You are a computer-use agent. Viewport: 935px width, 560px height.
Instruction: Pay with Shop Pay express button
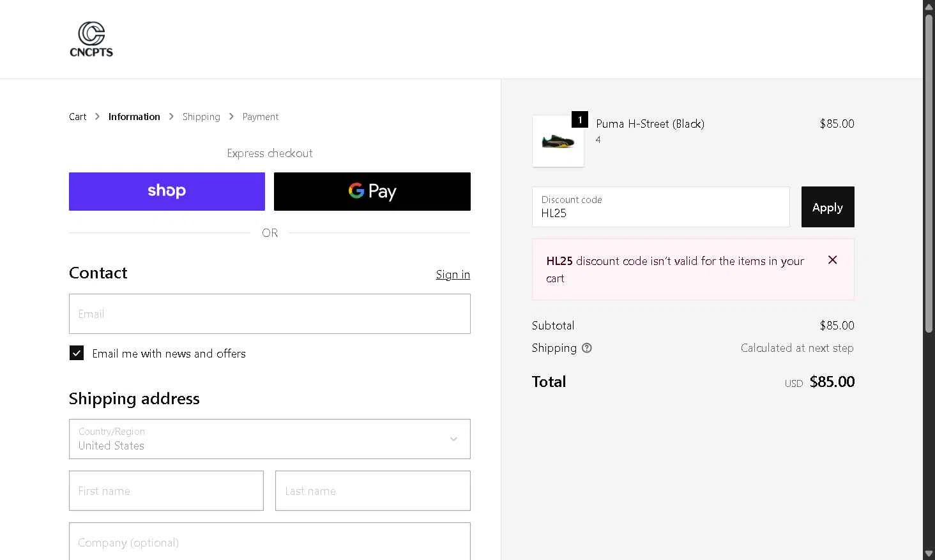167,192
